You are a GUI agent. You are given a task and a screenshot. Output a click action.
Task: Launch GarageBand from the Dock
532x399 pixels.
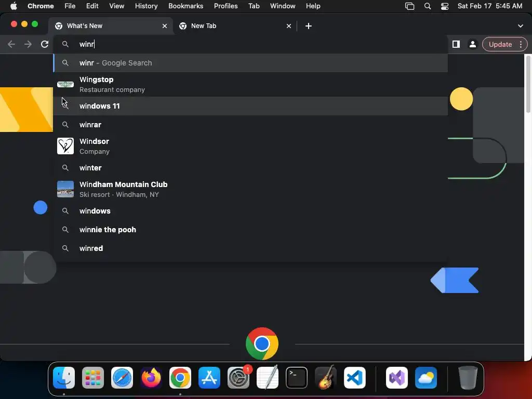pyautogui.click(x=326, y=378)
